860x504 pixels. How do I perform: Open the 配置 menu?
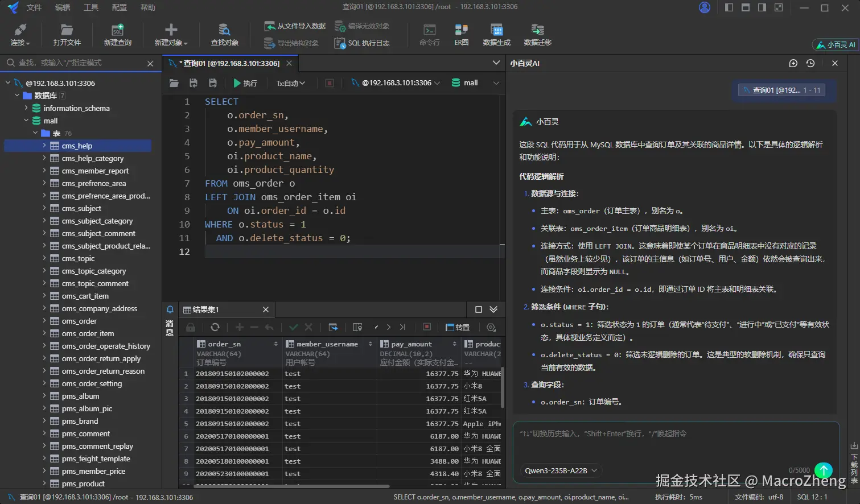pos(120,7)
